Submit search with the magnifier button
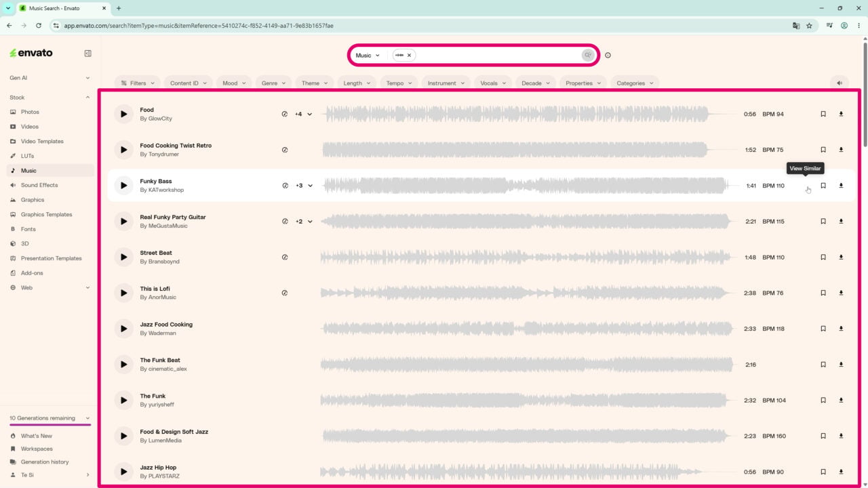The width and height of the screenshot is (868, 488). (588, 55)
